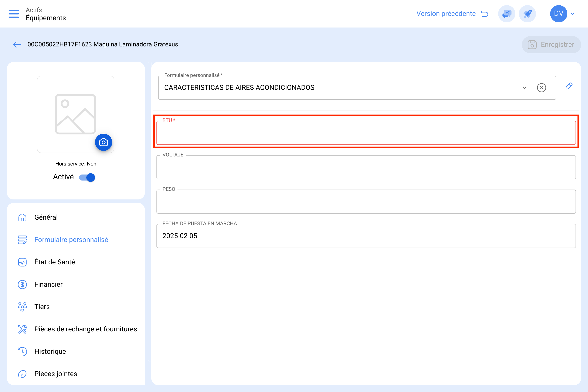
Task: Open the Financier section
Action: [x=76, y=284]
